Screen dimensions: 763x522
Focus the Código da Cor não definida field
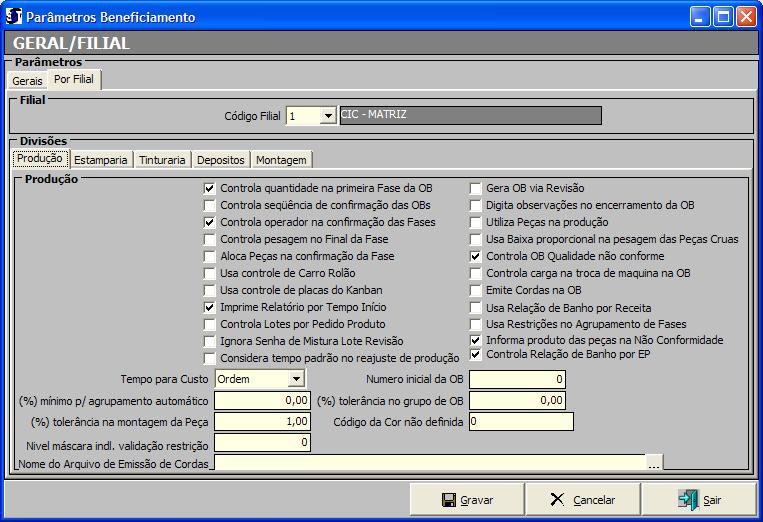pos(520,421)
